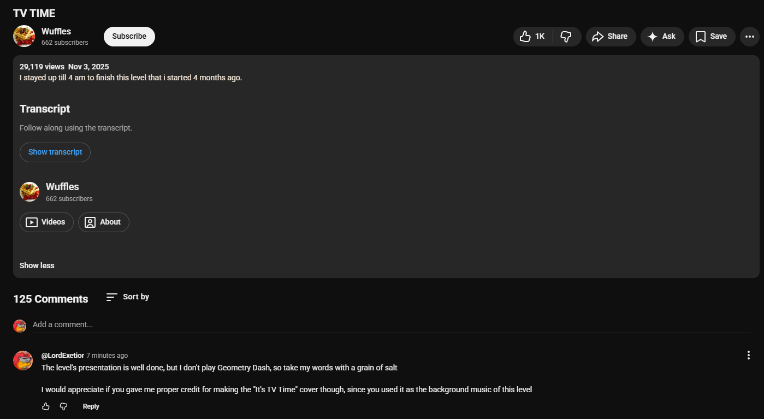Subscribe to the Wuffles channel
The height and width of the screenshot is (419, 764).
[x=129, y=37]
